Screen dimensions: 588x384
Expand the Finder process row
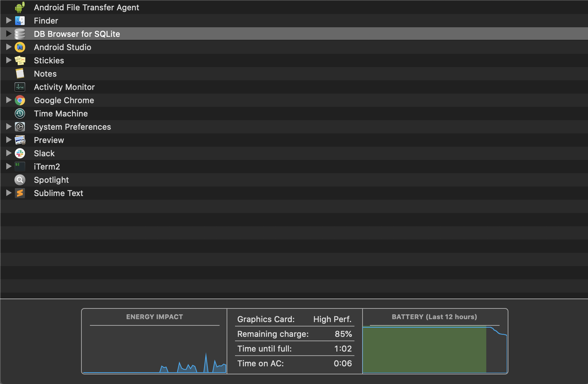pos(9,21)
